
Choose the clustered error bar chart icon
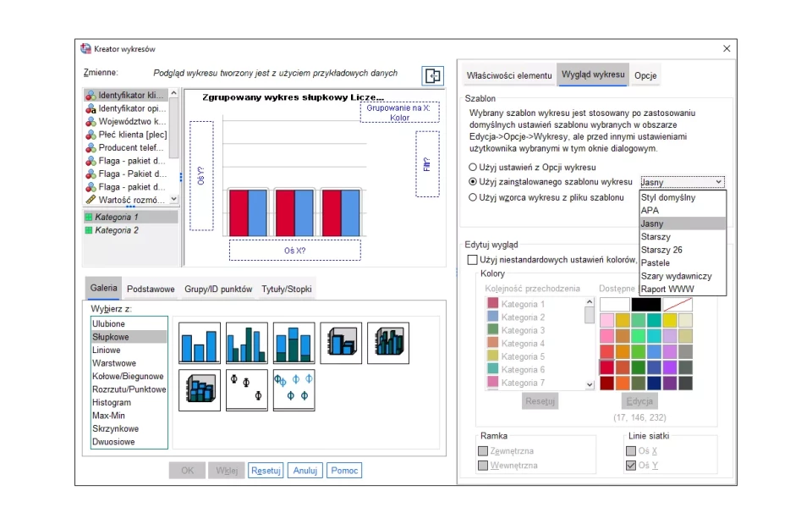click(x=294, y=390)
